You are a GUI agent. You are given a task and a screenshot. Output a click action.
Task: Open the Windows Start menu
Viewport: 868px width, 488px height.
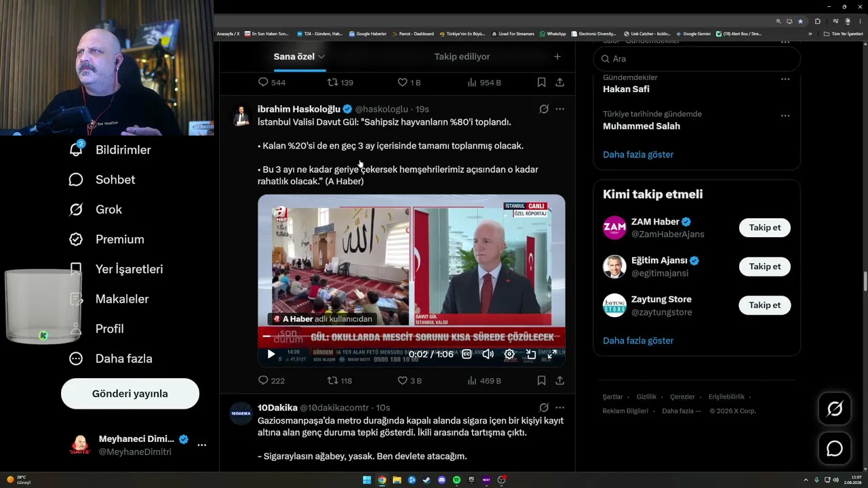point(367,480)
